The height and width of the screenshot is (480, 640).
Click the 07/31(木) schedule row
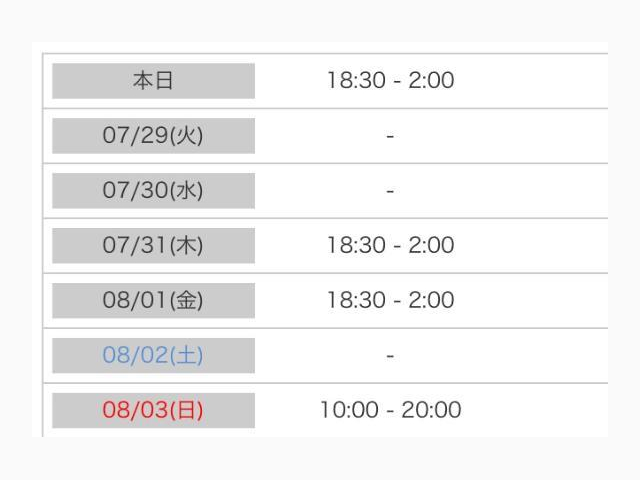325,246
